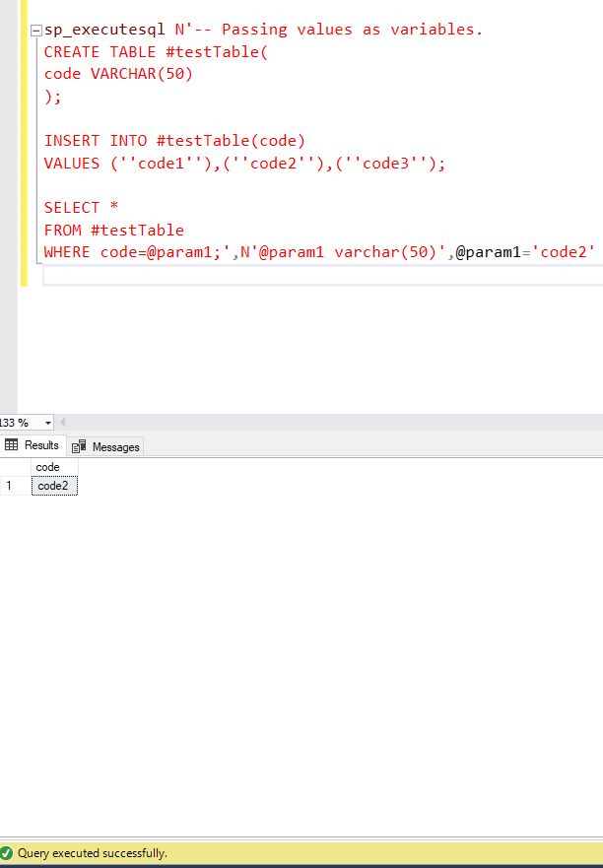The height and width of the screenshot is (868, 603).
Task: Click the Messages tab icon
Action: pos(79,446)
